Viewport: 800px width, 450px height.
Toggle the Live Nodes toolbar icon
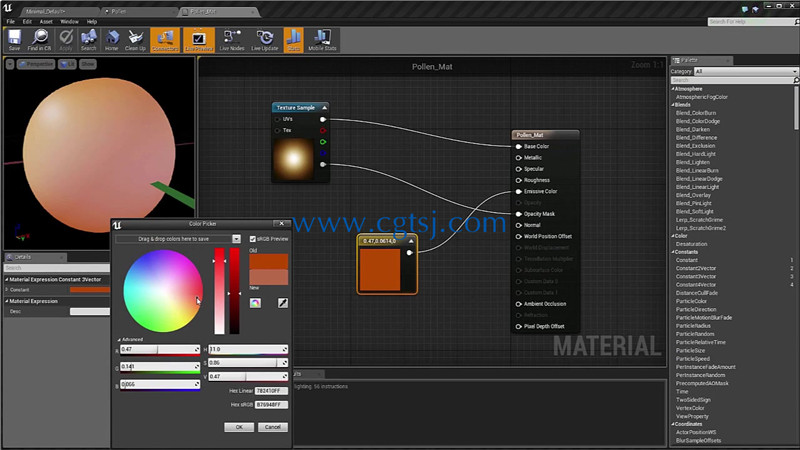pos(232,40)
